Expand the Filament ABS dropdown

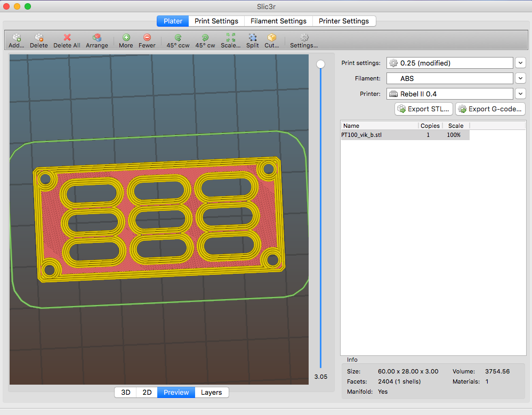(x=521, y=78)
